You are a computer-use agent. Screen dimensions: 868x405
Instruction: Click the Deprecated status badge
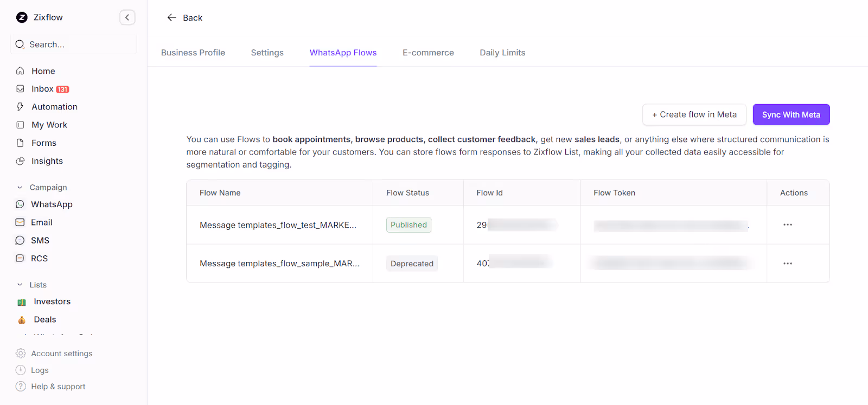tap(412, 263)
